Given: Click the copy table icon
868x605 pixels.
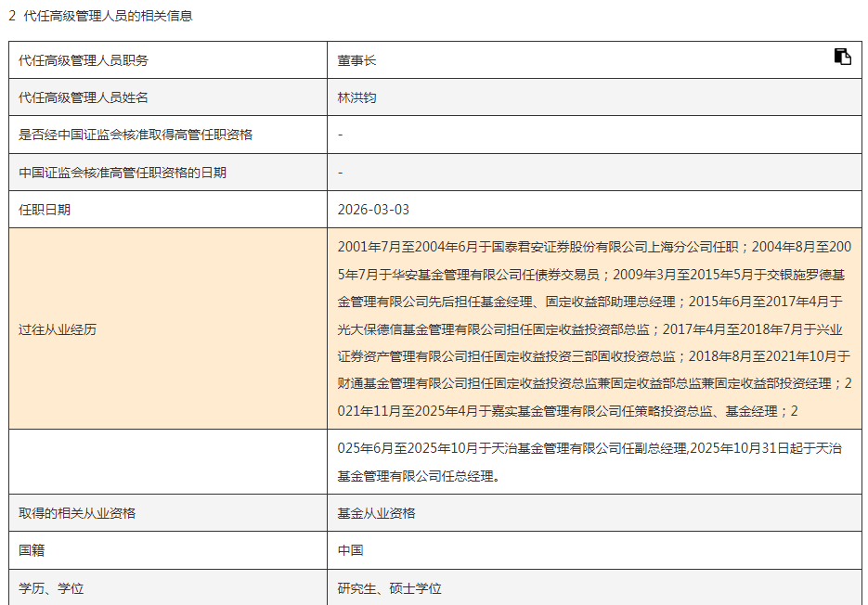Looking at the screenshot, I should (x=843, y=57).
